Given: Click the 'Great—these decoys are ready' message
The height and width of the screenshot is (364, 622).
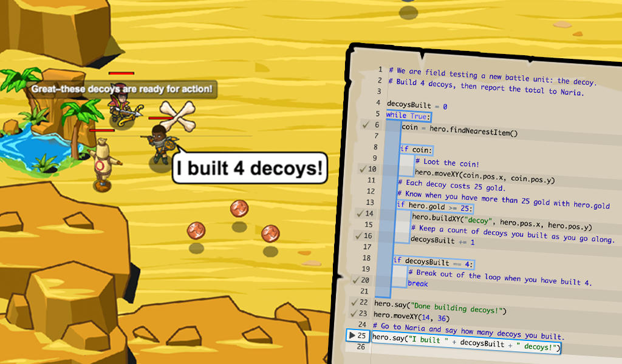Looking at the screenshot, I should coord(122,89).
